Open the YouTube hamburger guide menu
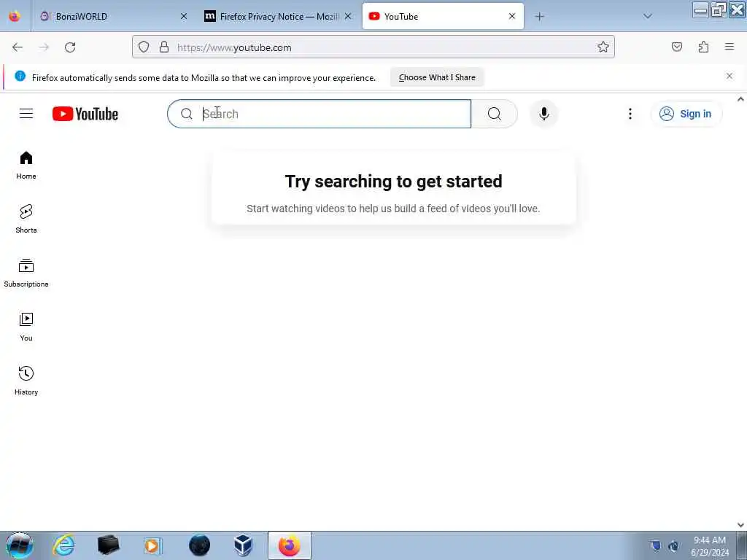Screen dimensions: 747x560 point(26,113)
